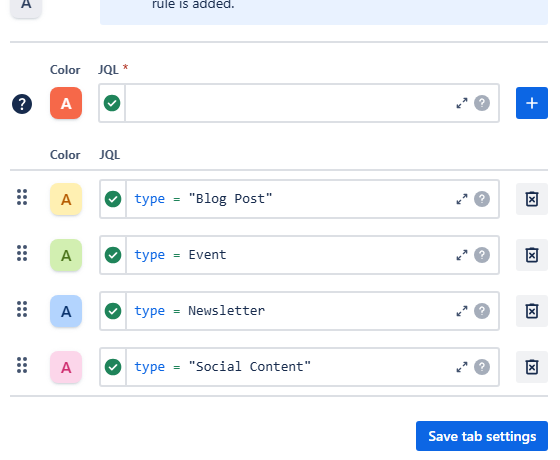This screenshot has height=460, width=560.
Task: Expand the Blog Post JQL editor
Action: coord(462,199)
